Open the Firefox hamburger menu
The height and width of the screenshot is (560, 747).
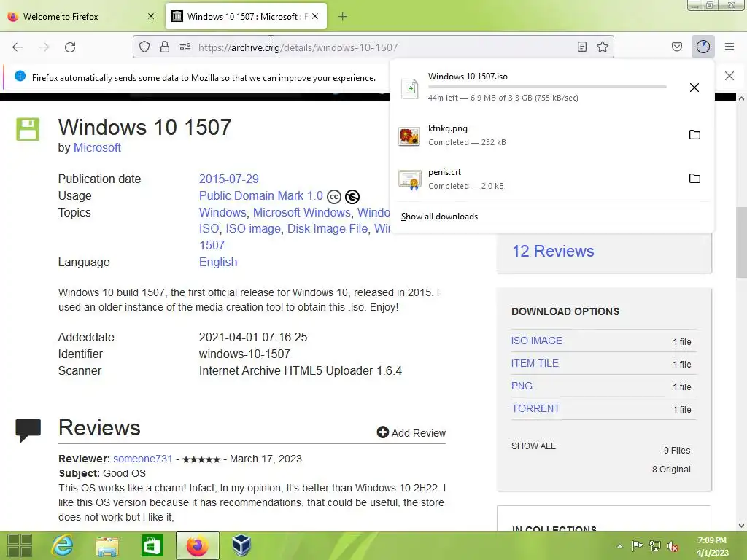tap(729, 47)
